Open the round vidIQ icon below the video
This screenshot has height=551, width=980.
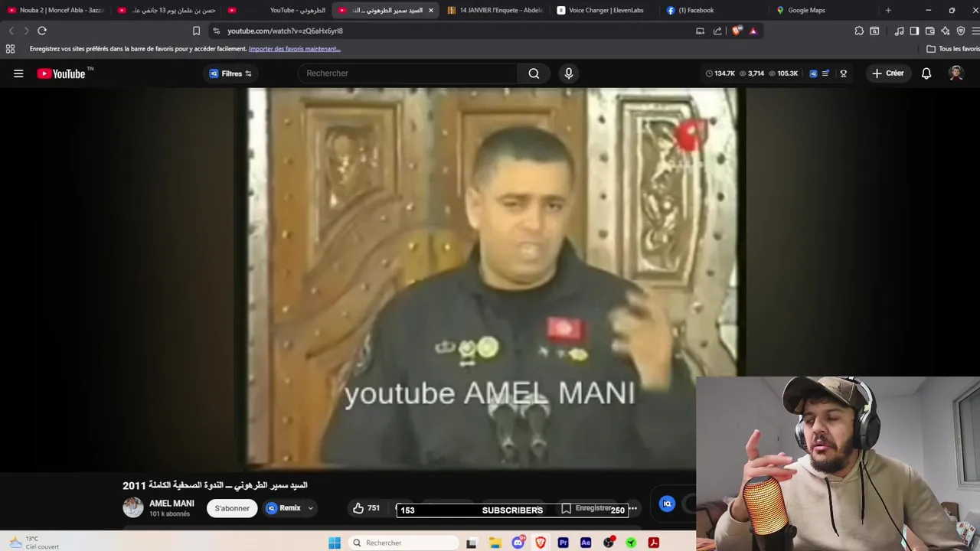667,504
